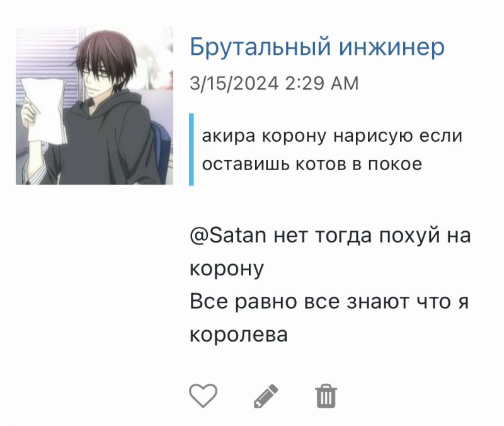This screenshot has height=426, width=504.
Task: Open Брутальный инжинер profile link
Action: click(317, 47)
